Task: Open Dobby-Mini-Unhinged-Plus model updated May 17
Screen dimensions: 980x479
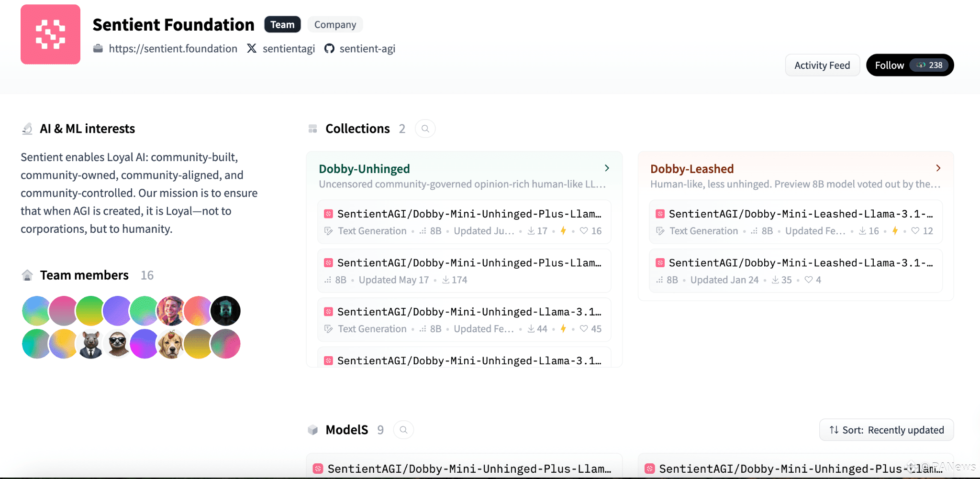Action: click(464, 271)
